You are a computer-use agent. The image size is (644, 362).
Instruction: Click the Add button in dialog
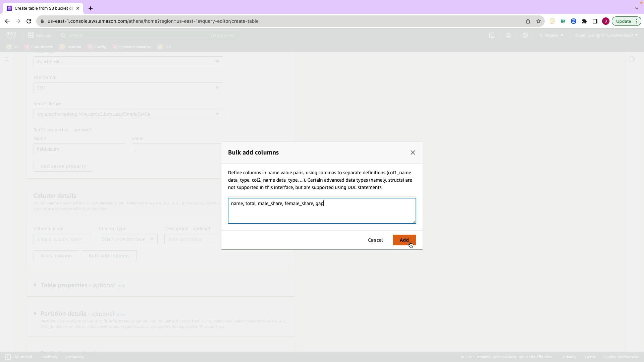point(404,240)
